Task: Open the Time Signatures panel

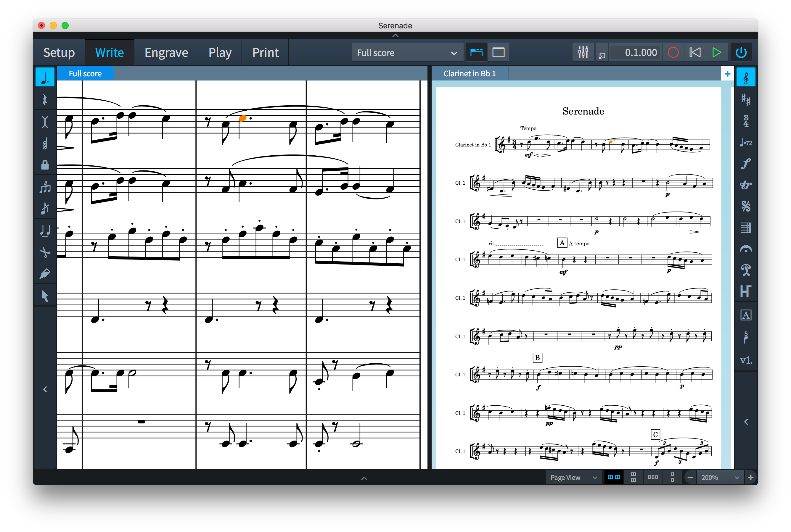Action: coord(745,121)
